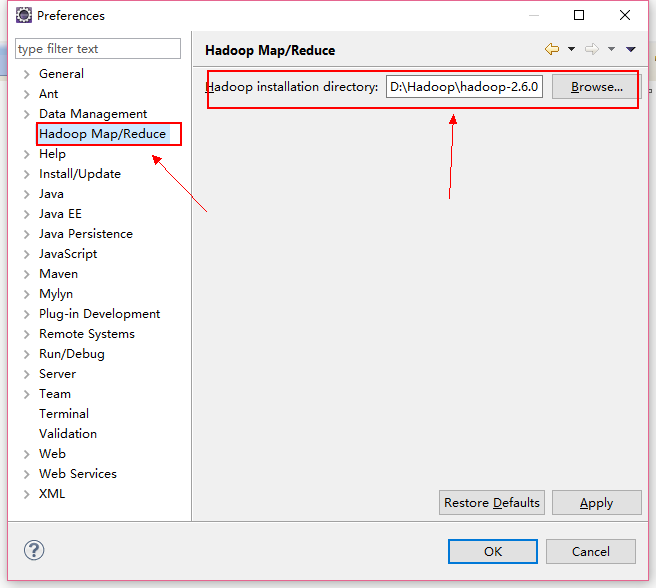Screen dimensions: 656x588
Task: Click the Apply button
Action: 597,503
